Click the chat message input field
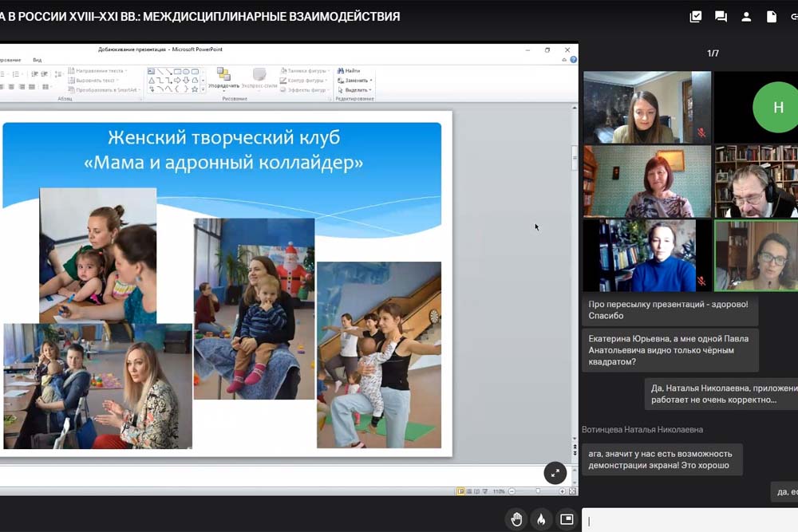 click(690, 521)
